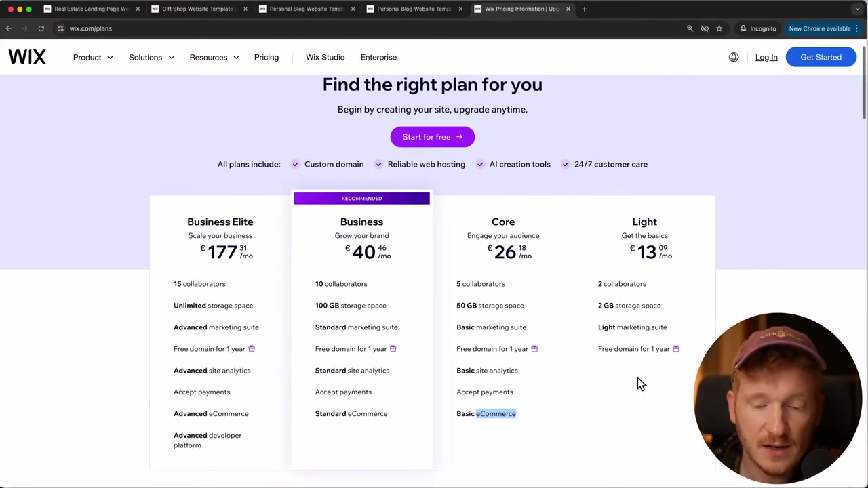Switch to first Personal Blog Website Template tab
868x488 pixels.
[305, 9]
